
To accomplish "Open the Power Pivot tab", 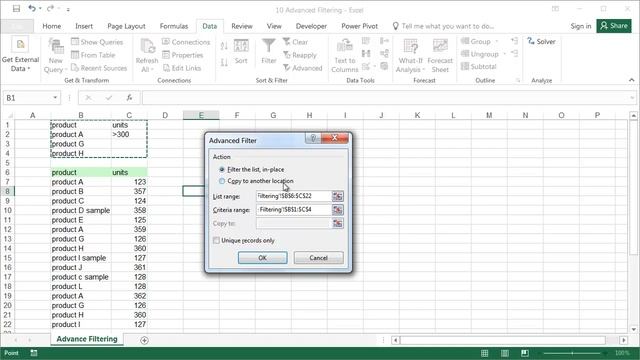I will [x=359, y=26].
